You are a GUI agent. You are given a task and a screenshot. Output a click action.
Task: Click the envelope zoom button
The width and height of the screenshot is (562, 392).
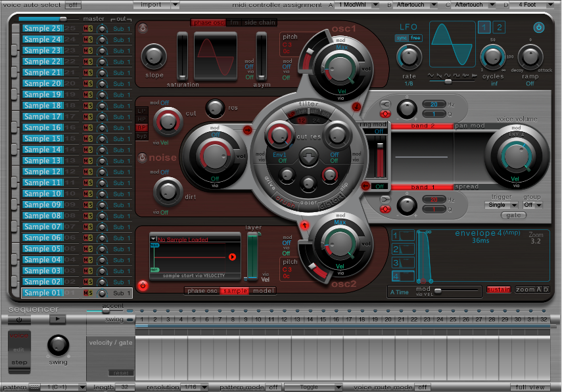click(x=525, y=290)
